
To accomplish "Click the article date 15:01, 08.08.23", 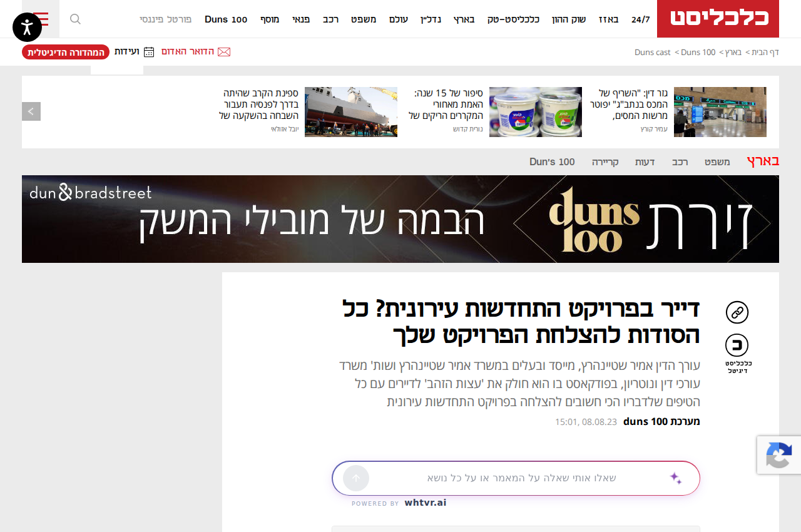I will [586, 422].
